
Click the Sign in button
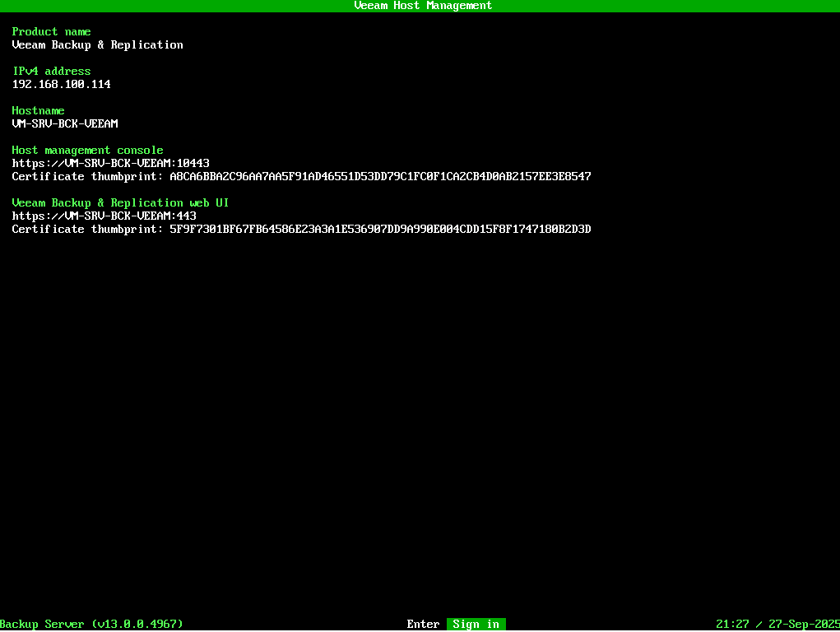[476, 625]
